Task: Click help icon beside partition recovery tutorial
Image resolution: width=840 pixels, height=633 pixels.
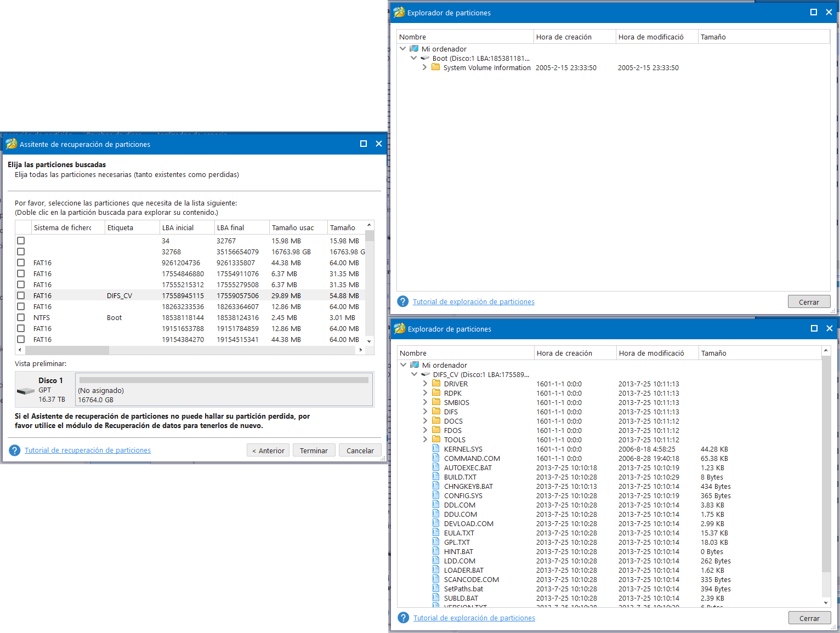Action: [15, 450]
